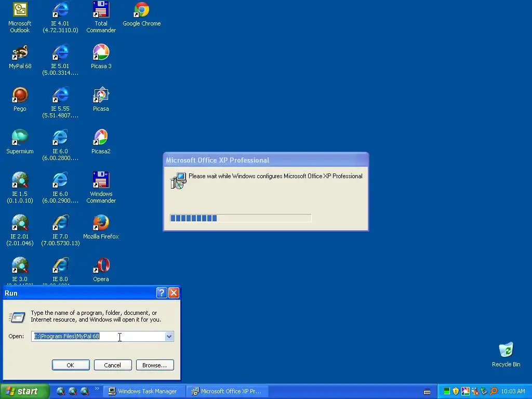532x399 pixels.
Task: Click the IE 1.5 desktop shortcut
Action: tap(20, 188)
